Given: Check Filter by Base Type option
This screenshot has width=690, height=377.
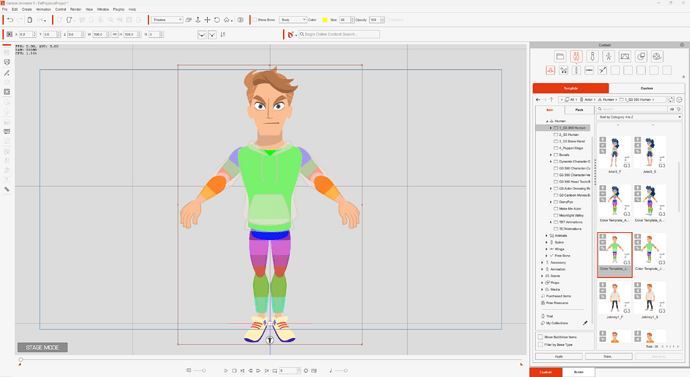Looking at the screenshot, I should (540, 344).
